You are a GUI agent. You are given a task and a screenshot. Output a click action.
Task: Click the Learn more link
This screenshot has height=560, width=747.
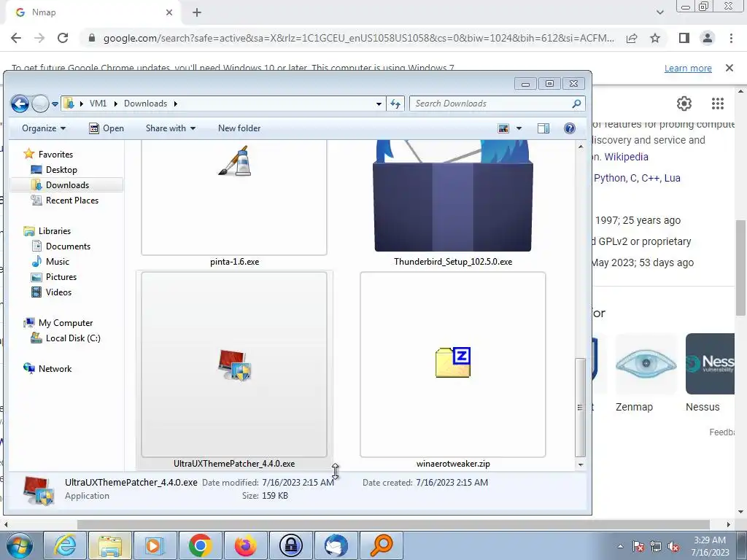(x=688, y=68)
